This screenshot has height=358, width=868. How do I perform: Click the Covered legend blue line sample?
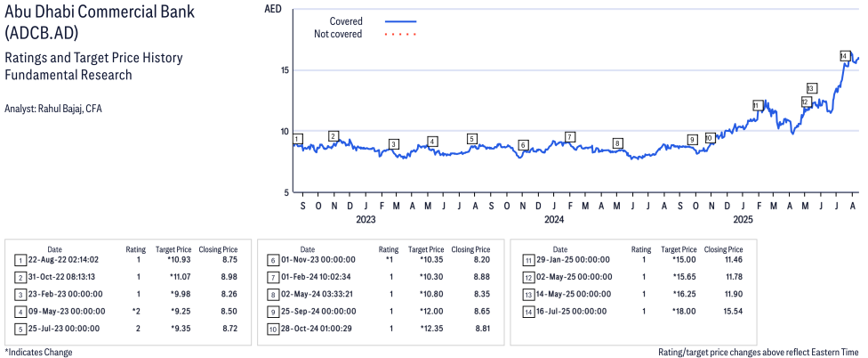[400, 21]
